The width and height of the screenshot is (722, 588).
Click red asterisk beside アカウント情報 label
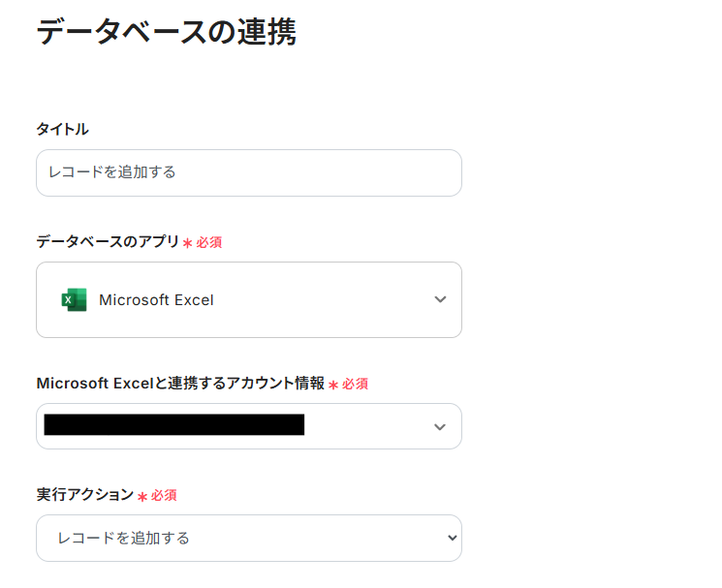[333, 385]
